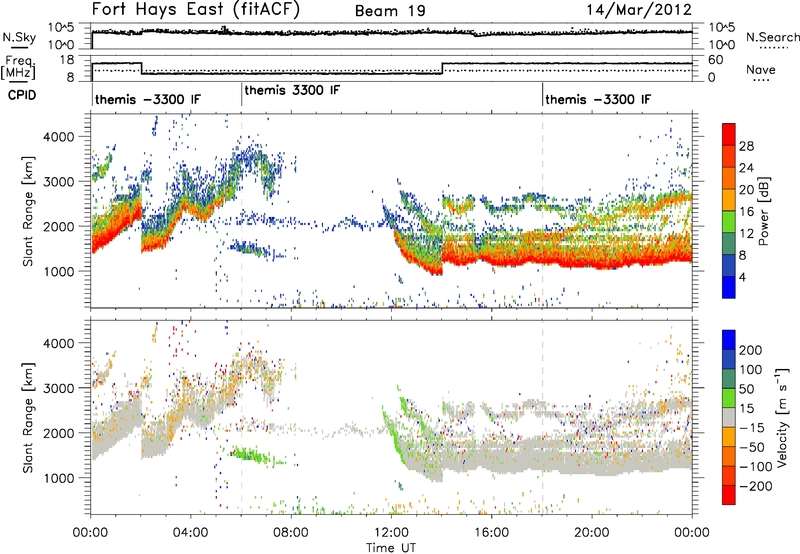Click the 'Time UT' axis title
This screenshot has width=800, height=554.
click(x=391, y=548)
